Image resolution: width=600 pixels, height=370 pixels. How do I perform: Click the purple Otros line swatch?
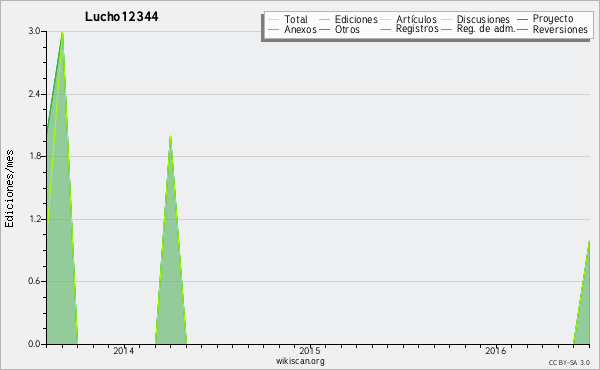click(x=324, y=29)
